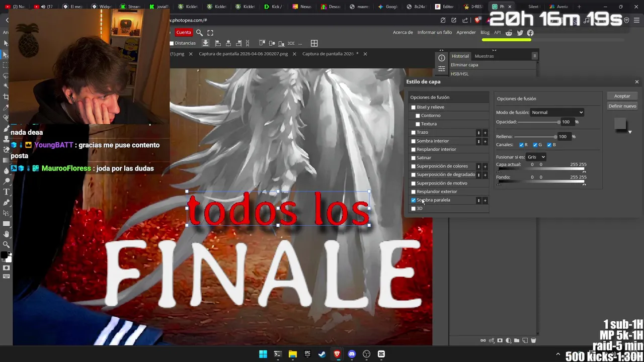Enable Satinar checkbox
The width and height of the screenshot is (644, 362).
414,158
